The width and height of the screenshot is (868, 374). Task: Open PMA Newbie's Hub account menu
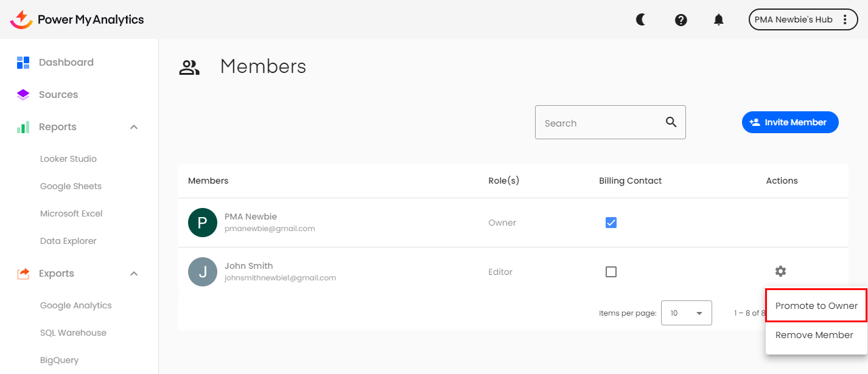(x=802, y=19)
